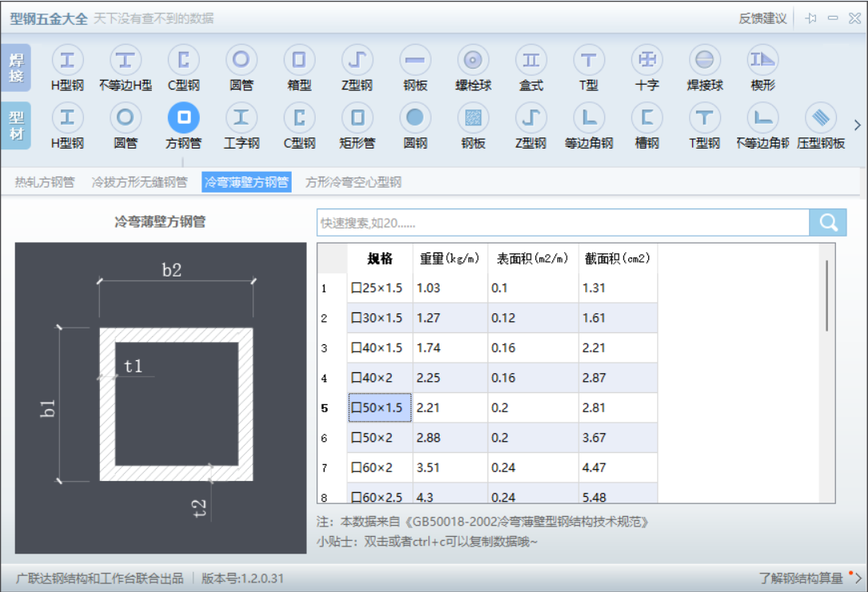This screenshot has height=592, width=868.
Task: Open the 冷拔方形无缝钢管 tab
Action: click(x=140, y=182)
